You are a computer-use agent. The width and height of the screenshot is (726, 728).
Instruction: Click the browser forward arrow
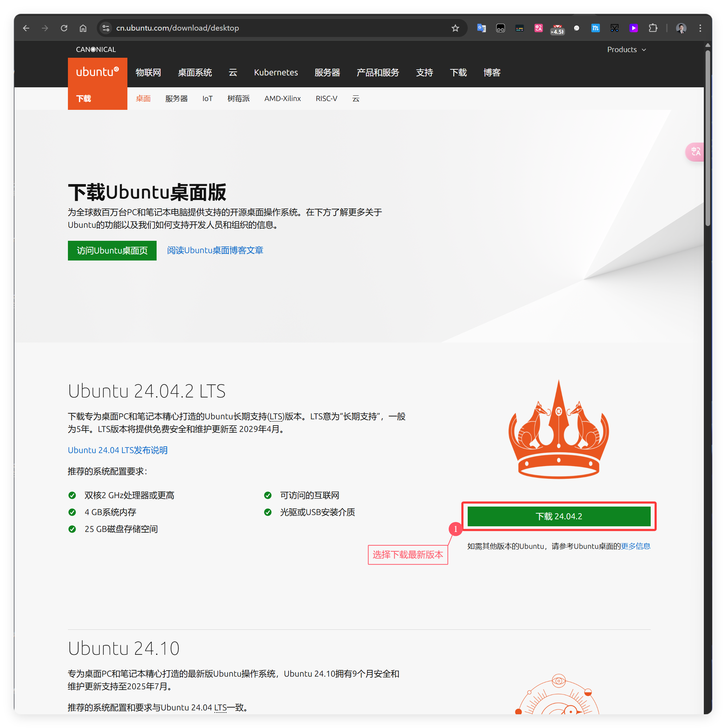pyautogui.click(x=45, y=28)
